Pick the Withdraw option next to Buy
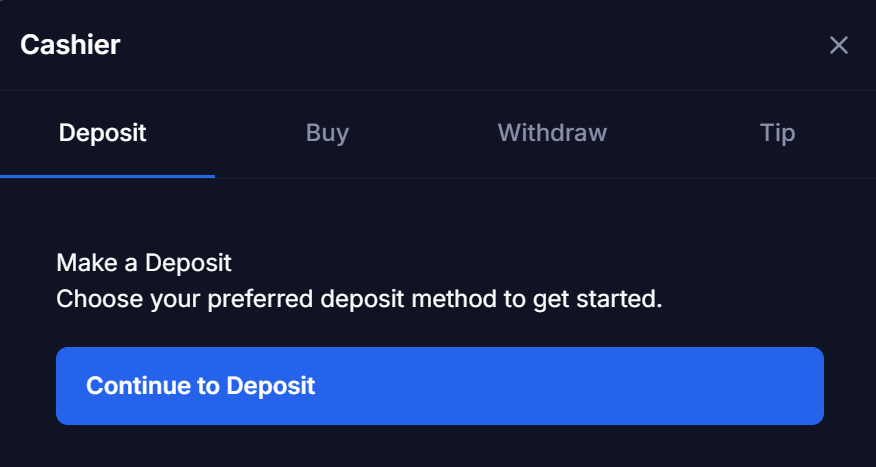This screenshot has width=876, height=467. (552, 133)
